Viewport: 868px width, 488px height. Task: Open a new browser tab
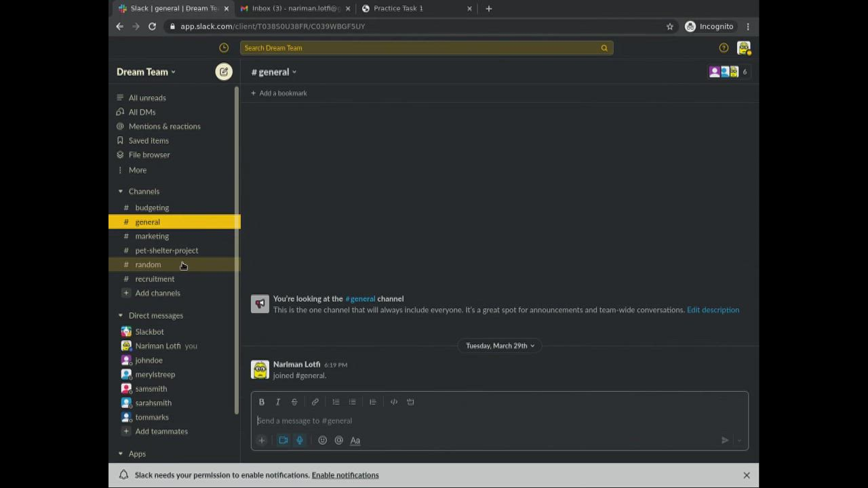[x=489, y=8]
